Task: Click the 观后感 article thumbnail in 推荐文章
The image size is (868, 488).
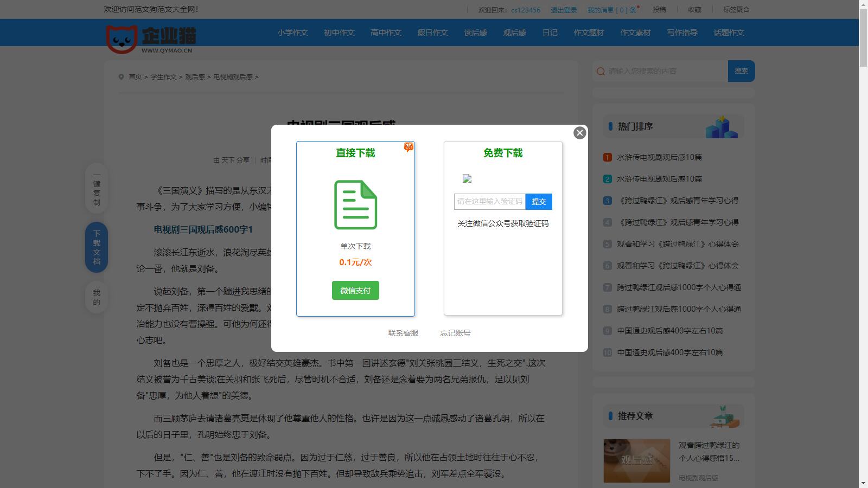Action: tap(636, 460)
